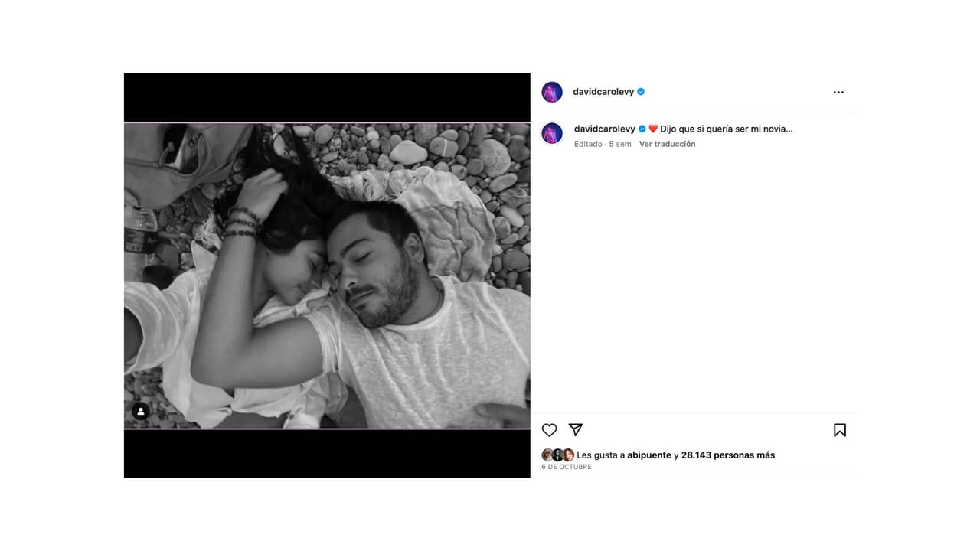Show tagged people icon on the photo

(141, 411)
